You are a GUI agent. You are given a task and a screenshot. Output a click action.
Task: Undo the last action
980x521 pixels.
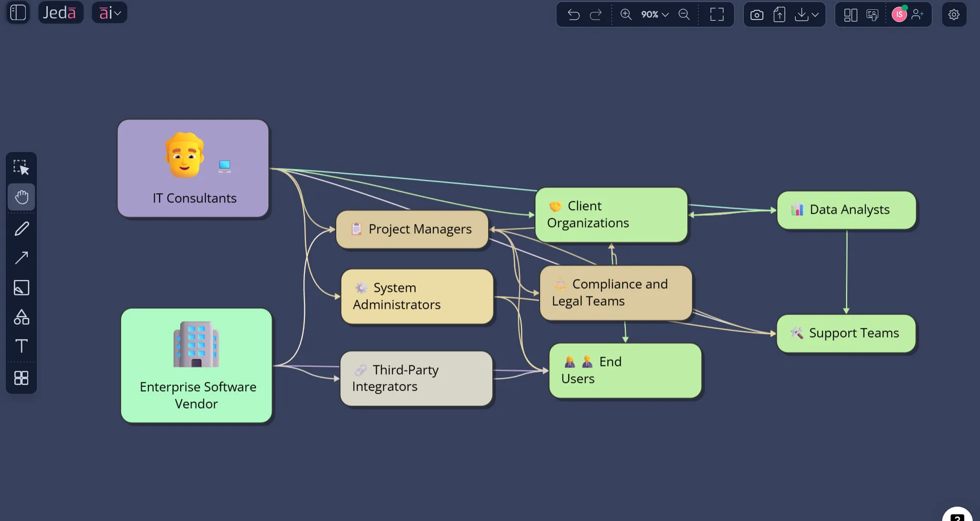[x=573, y=14]
